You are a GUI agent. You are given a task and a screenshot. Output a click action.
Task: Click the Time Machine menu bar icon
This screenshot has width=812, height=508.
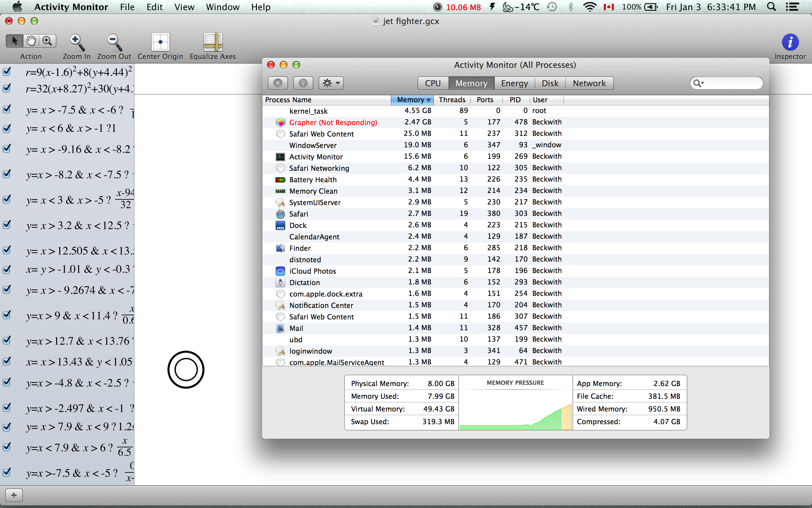pos(552,7)
